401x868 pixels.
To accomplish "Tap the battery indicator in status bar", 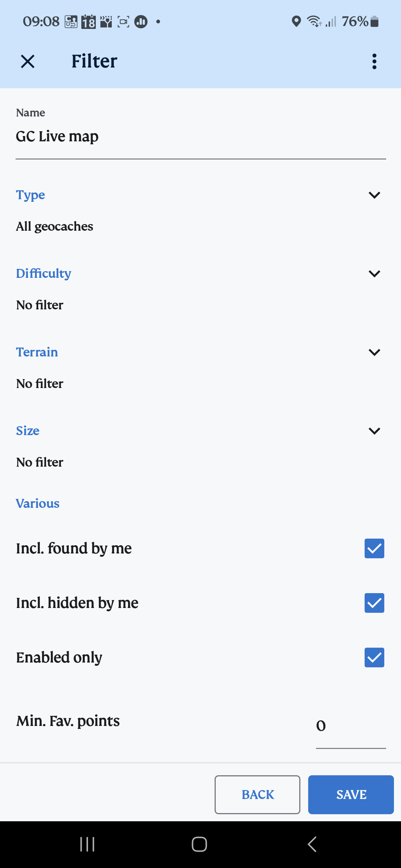I will [375, 22].
